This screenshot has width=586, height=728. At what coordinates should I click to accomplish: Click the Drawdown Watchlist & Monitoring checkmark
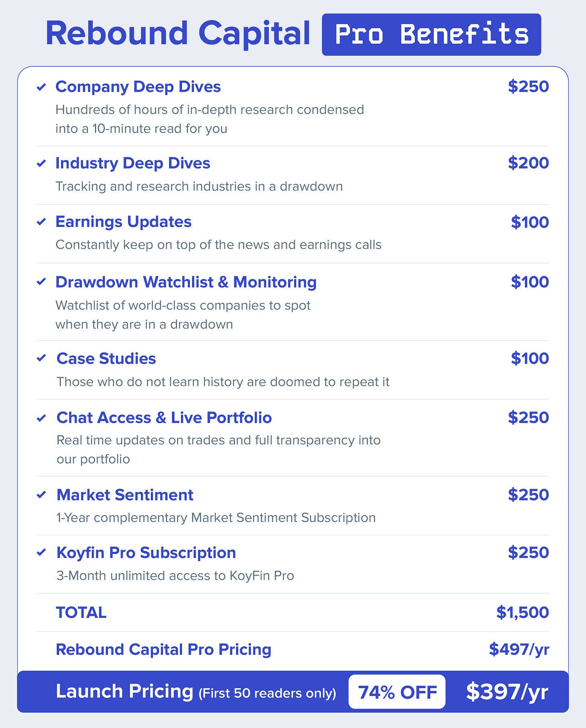coord(41,282)
